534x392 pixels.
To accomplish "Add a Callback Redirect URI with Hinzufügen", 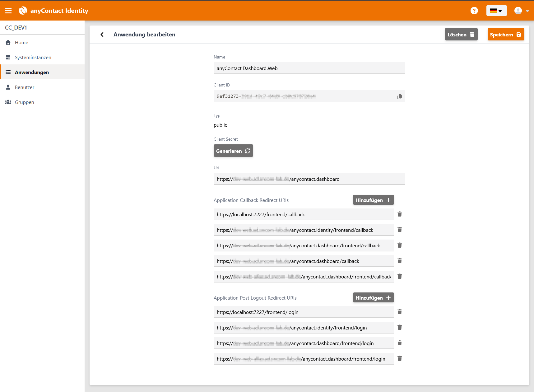I will [373, 200].
